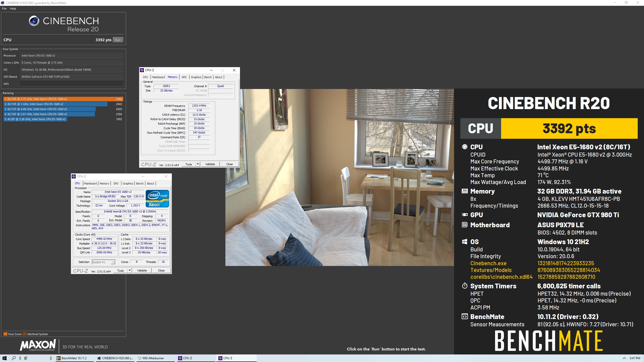The height and width of the screenshot is (362, 644).
Task: Click the Processor name field
Action: 72,56
